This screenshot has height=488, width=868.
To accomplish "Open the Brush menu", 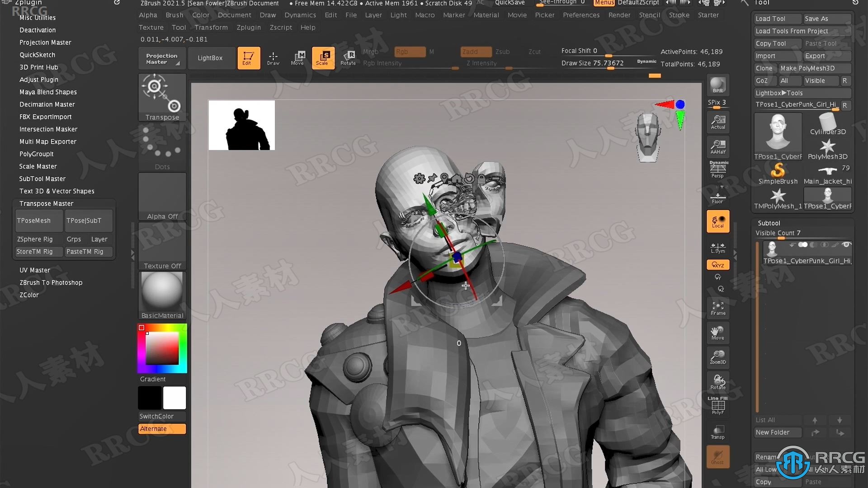I will coord(175,15).
